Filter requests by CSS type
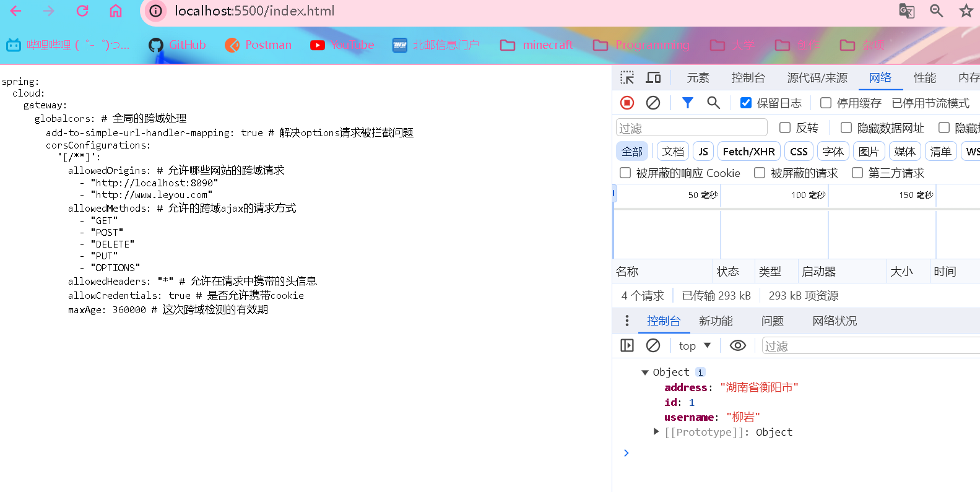Viewport: 980px width, 492px height. (x=799, y=151)
